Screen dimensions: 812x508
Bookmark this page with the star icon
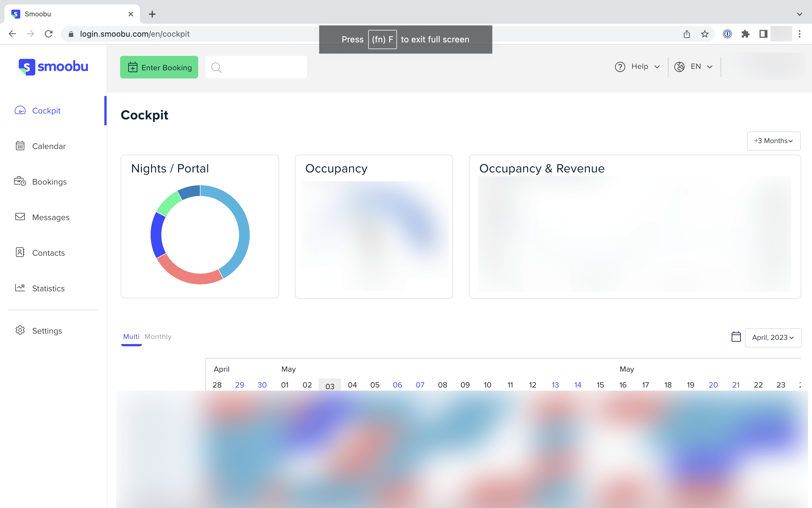click(705, 34)
